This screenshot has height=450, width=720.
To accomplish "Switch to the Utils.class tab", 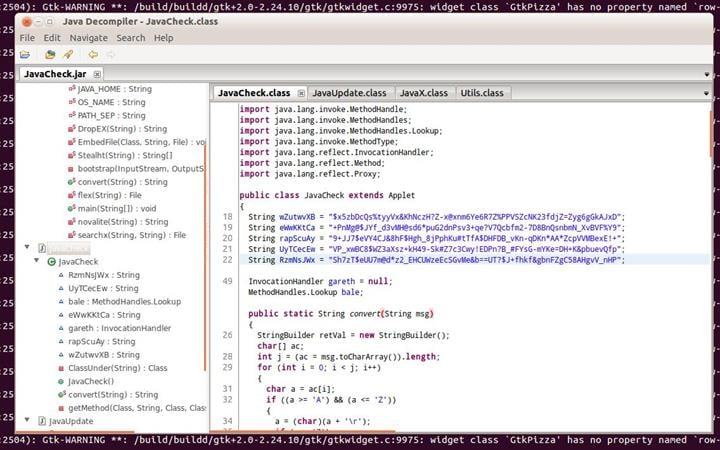I will pyautogui.click(x=481, y=93).
